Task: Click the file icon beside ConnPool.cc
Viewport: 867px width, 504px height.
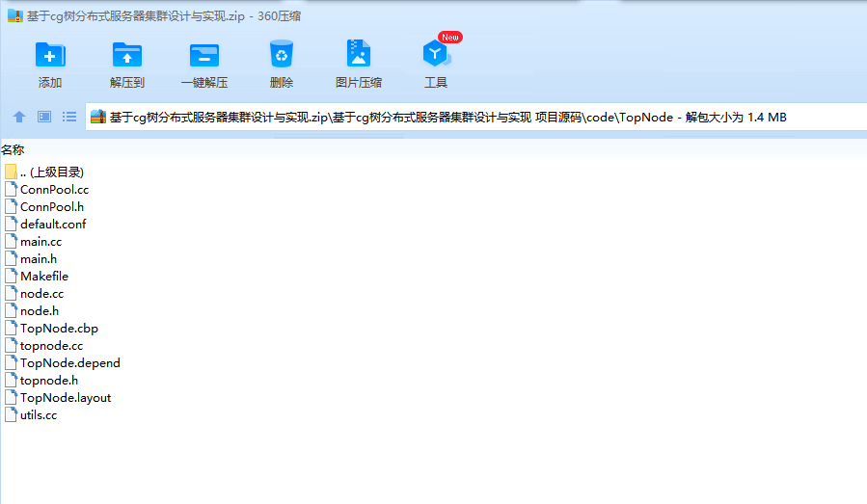Action: pyautogui.click(x=11, y=189)
